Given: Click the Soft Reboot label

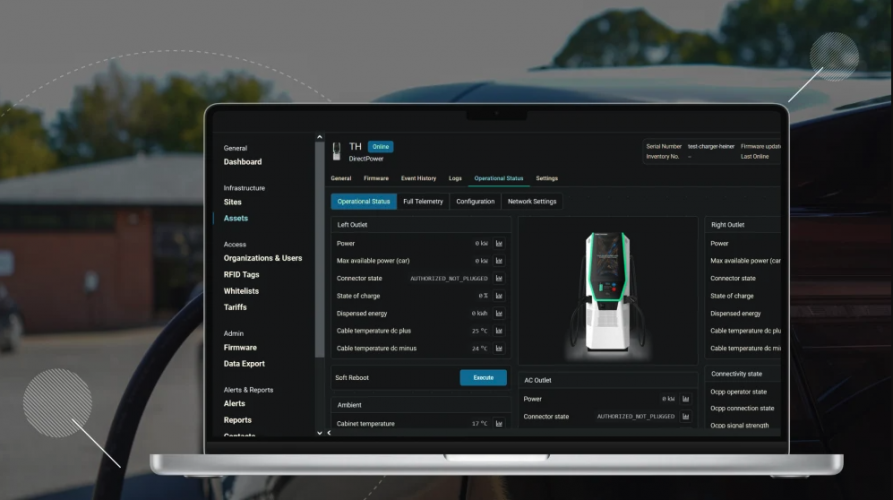Looking at the screenshot, I should pos(352,378).
